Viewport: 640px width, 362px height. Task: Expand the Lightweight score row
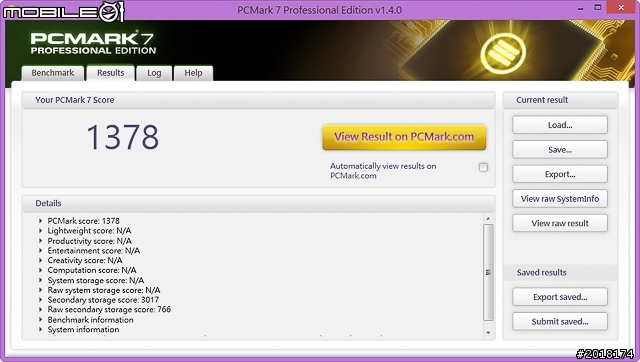pyautogui.click(x=40, y=231)
